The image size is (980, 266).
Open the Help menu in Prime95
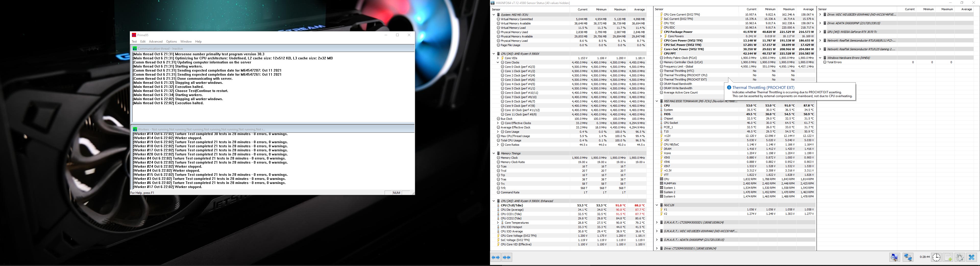click(x=198, y=42)
